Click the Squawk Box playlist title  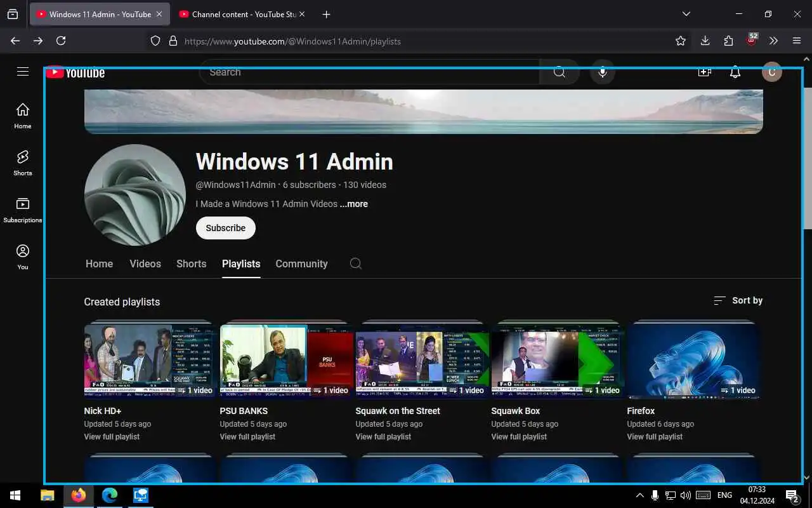516,411
